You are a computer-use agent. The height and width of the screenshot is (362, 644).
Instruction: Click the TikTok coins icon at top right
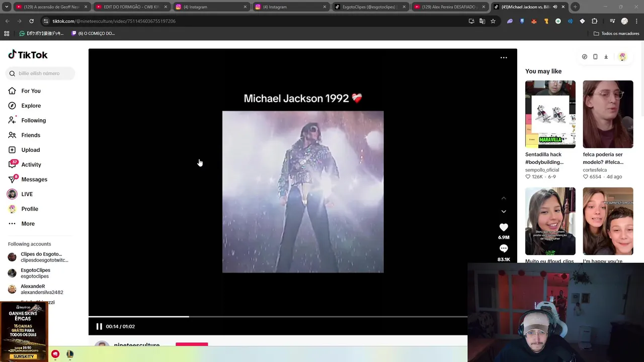[584, 57]
